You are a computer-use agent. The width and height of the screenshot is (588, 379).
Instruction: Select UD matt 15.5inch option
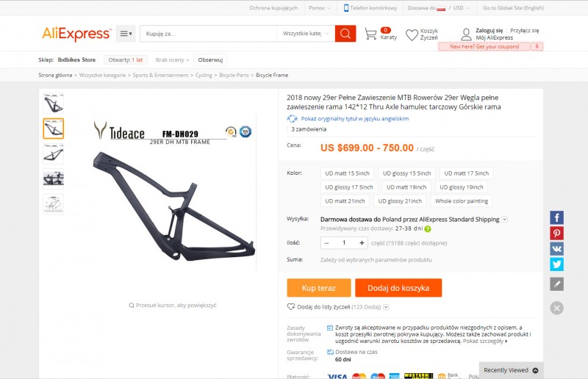tap(347, 173)
